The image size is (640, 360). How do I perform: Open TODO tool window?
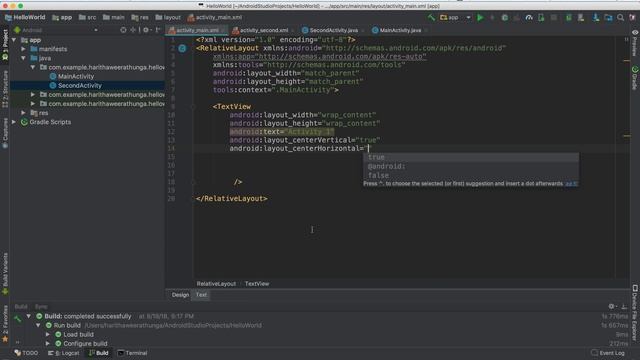tap(27, 353)
